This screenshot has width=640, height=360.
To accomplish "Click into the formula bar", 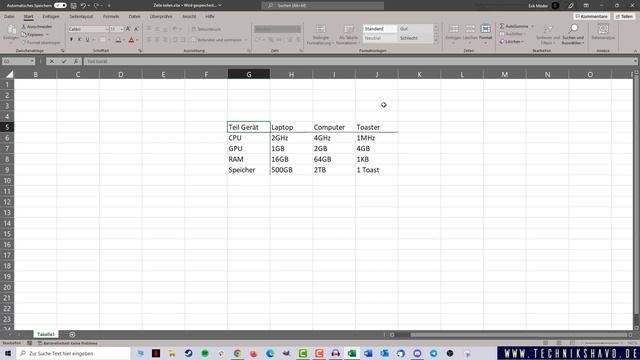I will [360, 61].
